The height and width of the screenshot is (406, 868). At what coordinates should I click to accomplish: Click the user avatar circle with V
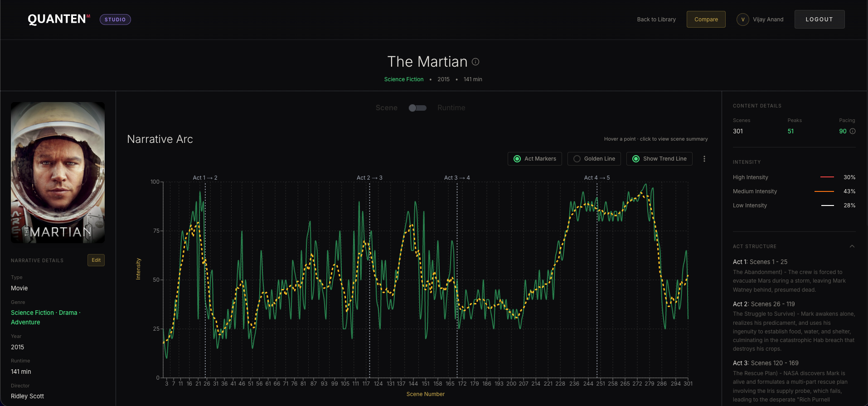coord(743,20)
